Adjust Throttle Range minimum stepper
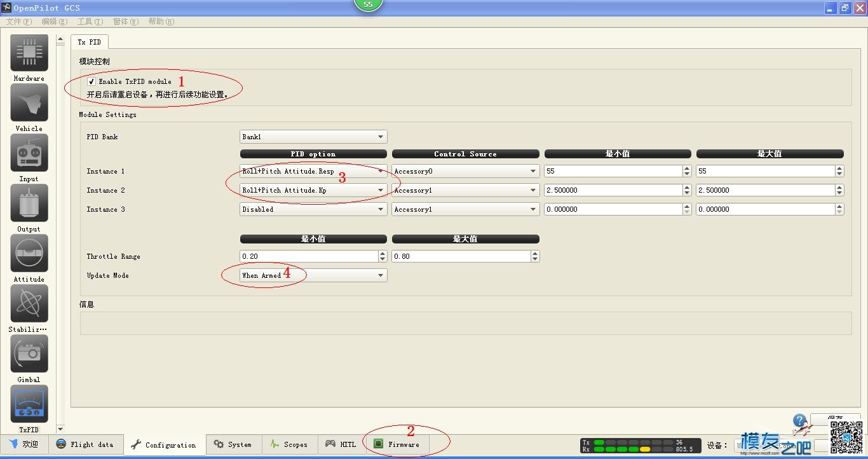Screen dimensions: 868x459 [383, 256]
